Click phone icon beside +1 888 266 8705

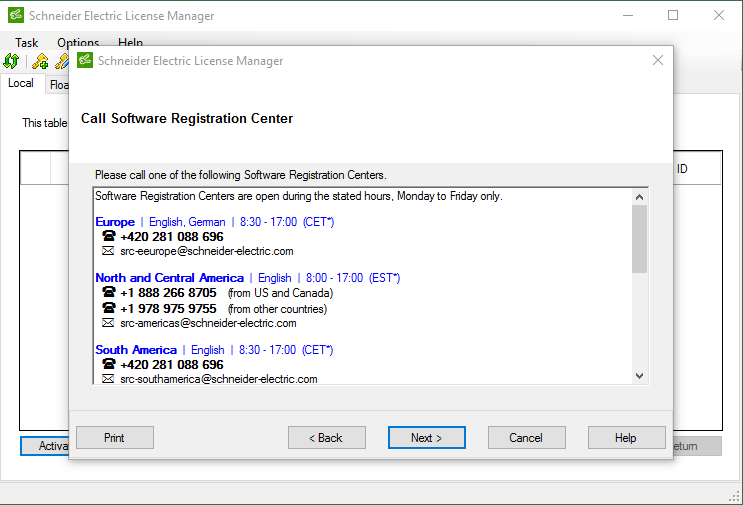click(x=109, y=292)
